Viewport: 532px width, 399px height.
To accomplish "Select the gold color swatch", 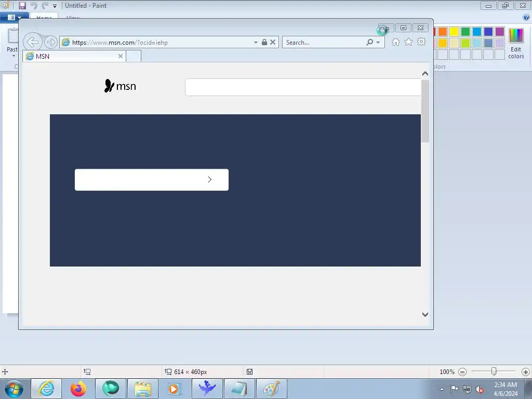I will [x=443, y=43].
